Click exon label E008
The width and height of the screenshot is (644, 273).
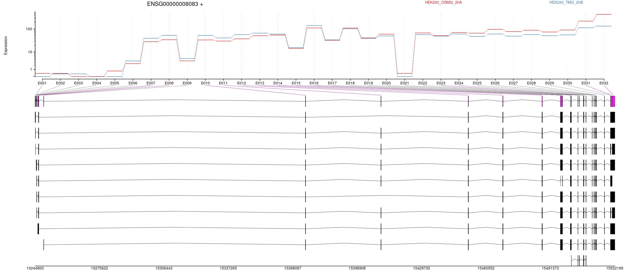169,83
